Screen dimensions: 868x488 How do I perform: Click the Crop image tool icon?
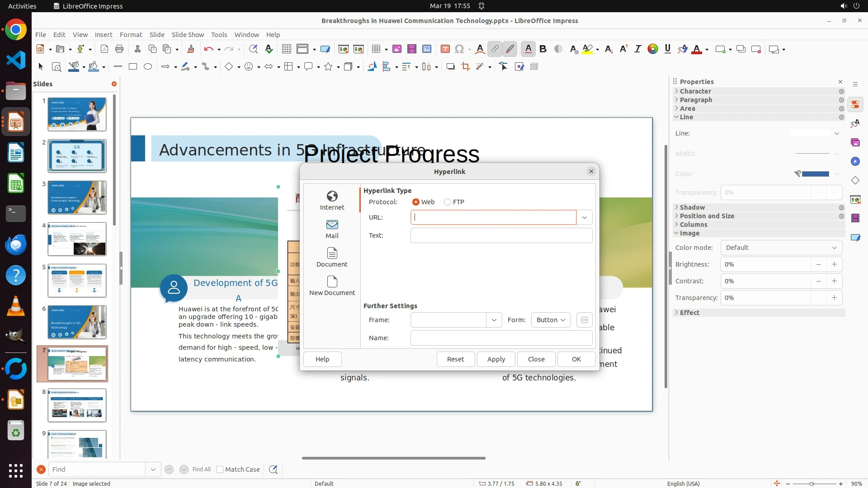pos(465,67)
